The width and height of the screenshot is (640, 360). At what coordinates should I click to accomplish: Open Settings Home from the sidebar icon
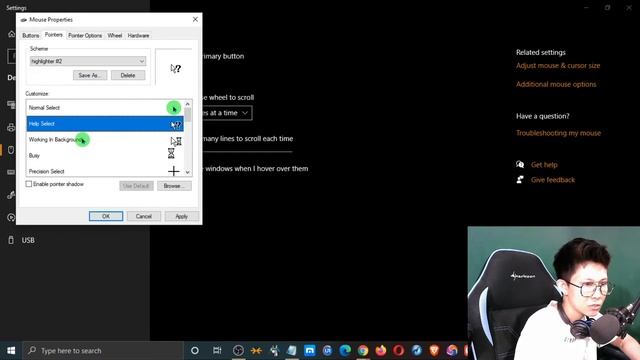(11, 34)
